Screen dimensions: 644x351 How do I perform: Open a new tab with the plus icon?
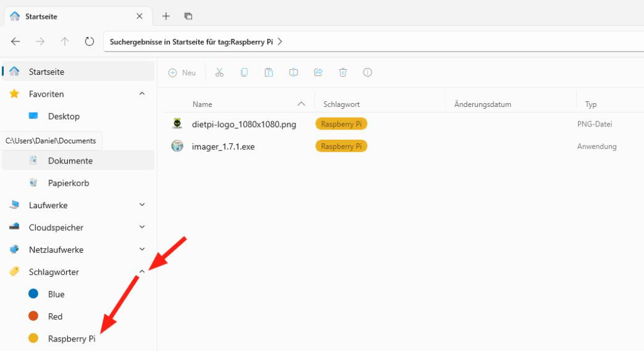166,16
